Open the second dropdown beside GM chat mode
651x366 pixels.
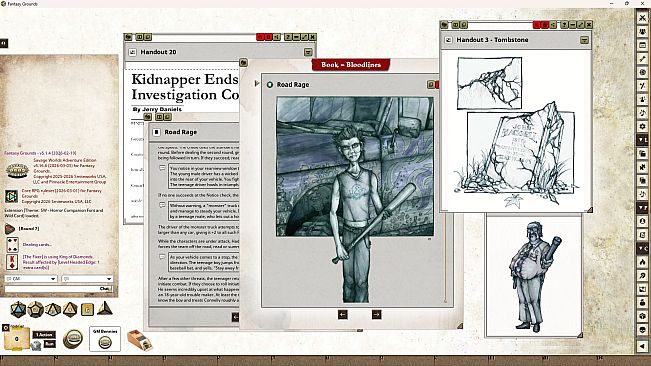tap(87, 279)
